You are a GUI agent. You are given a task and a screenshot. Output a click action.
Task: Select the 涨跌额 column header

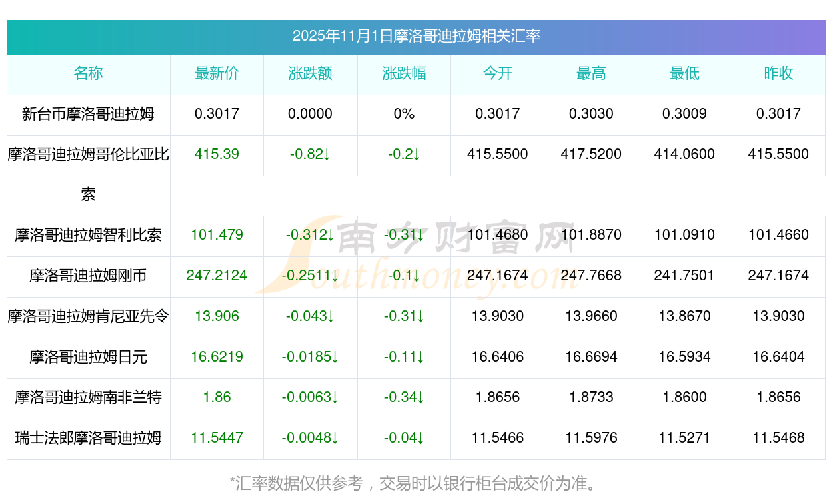[310, 73]
